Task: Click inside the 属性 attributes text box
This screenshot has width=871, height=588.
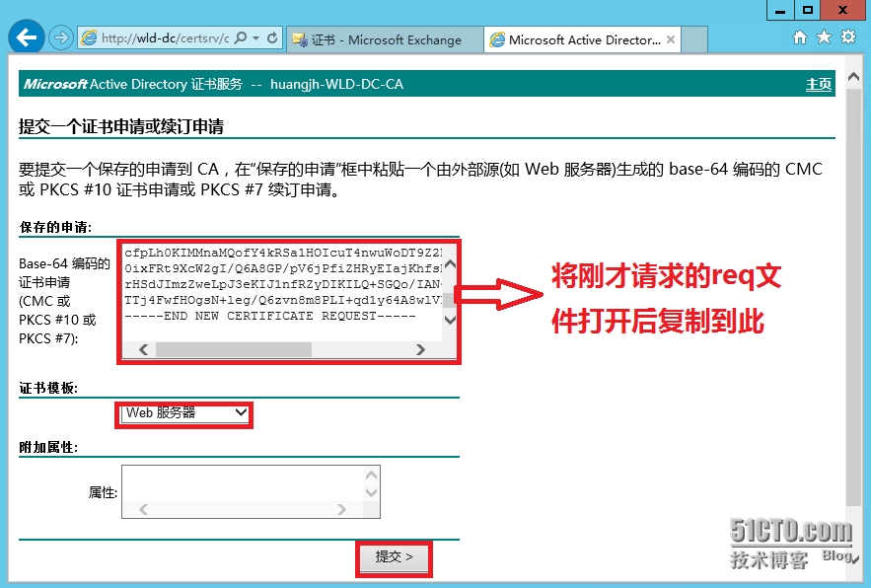Action: coord(243,483)
